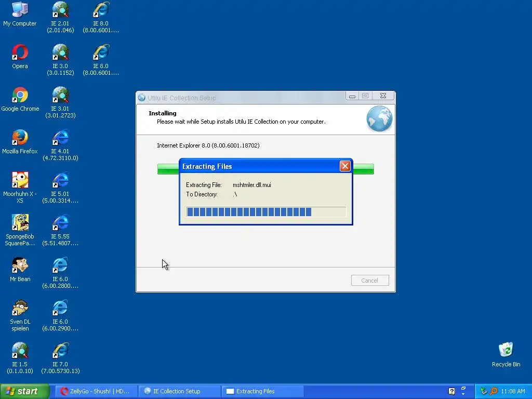
Task: Click the magnifier icon in system tray
Action: 494,391
